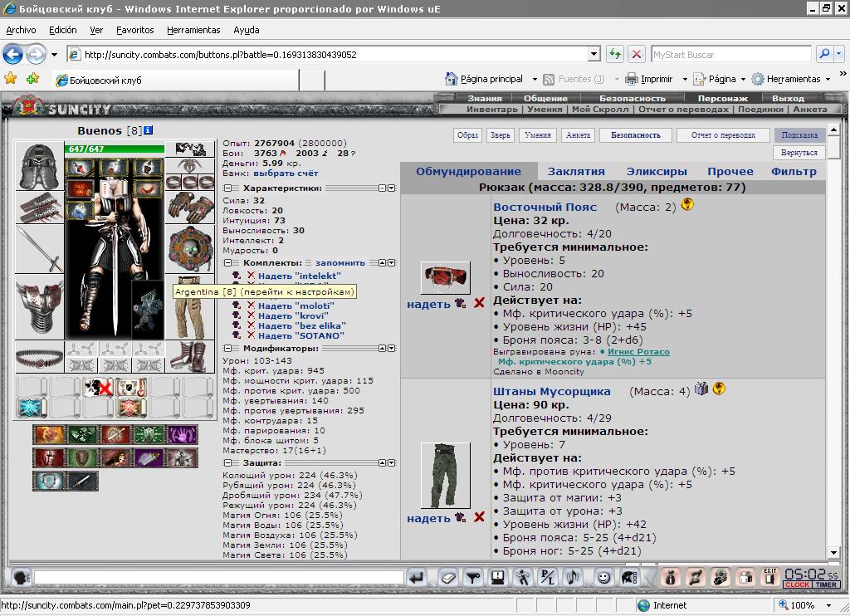This screenshot has width=850, height=616.
Task: Click the eraser clear chat icon
Action: tap(447, 578)
